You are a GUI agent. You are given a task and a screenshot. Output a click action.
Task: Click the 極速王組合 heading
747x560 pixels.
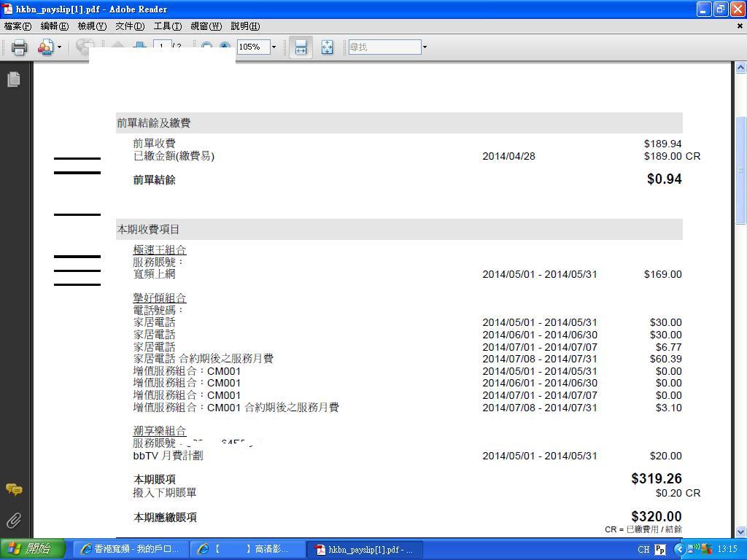point(160,250)
